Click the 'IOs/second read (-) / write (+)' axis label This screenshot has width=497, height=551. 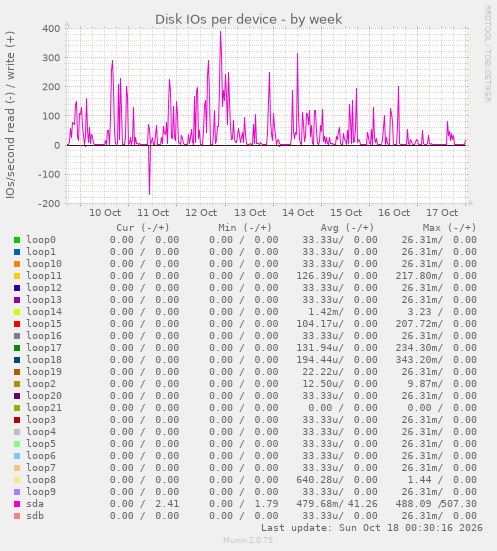(11, 115)
